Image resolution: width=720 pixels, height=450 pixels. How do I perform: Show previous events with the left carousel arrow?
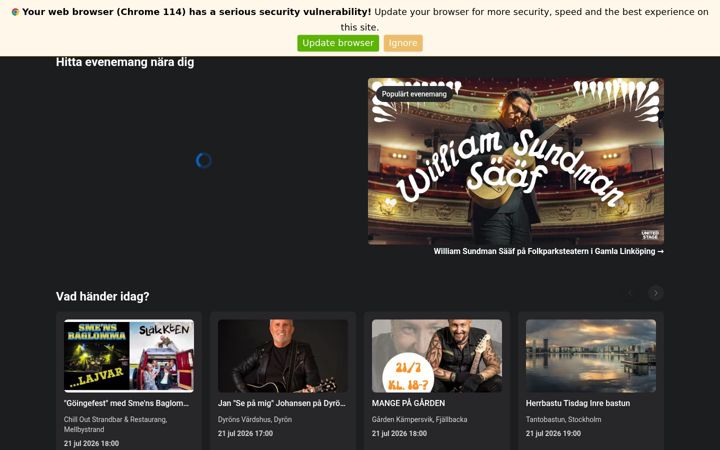(x=630, y=293)
